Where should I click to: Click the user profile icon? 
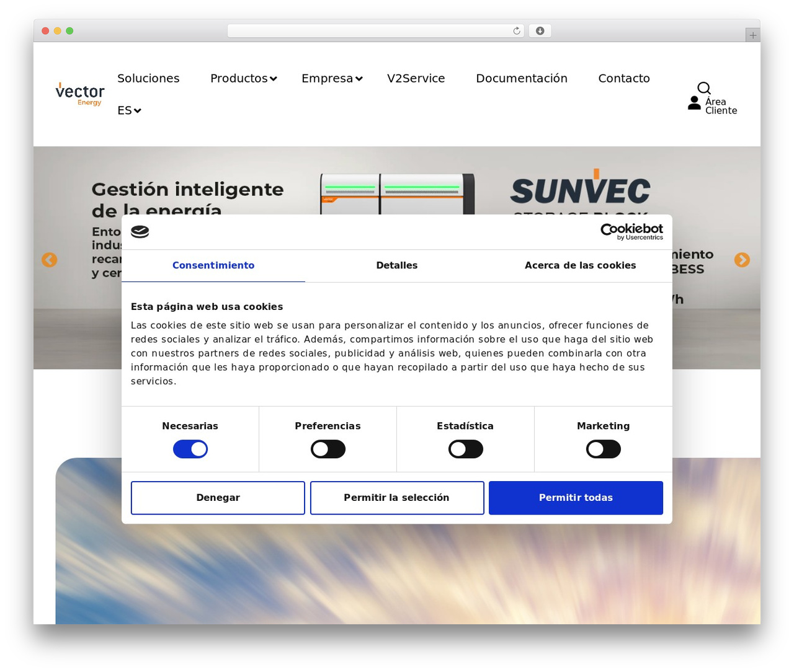point(694,103)
